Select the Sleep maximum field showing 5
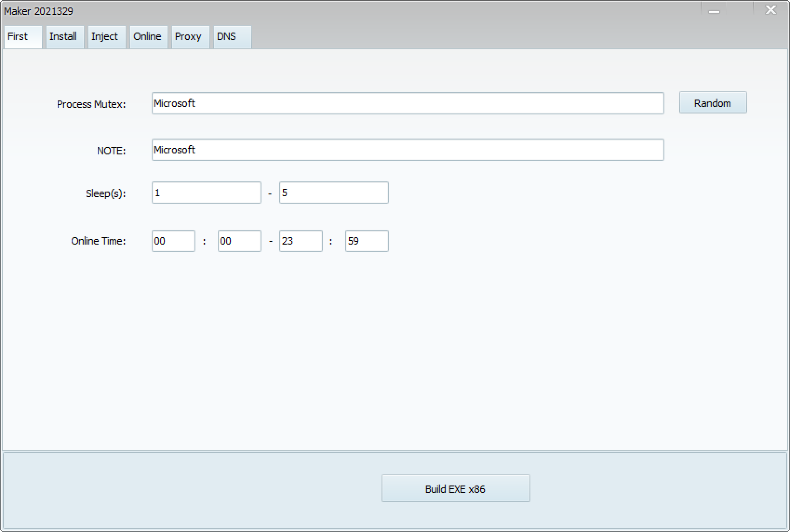Viewport: 790px width, 532px height. (x=334, y=193)
